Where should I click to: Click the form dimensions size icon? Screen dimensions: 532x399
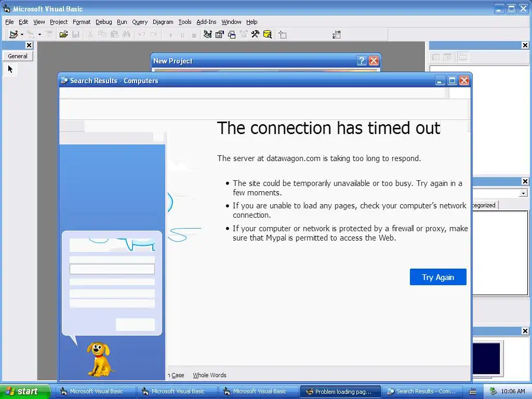coord(336,35)
